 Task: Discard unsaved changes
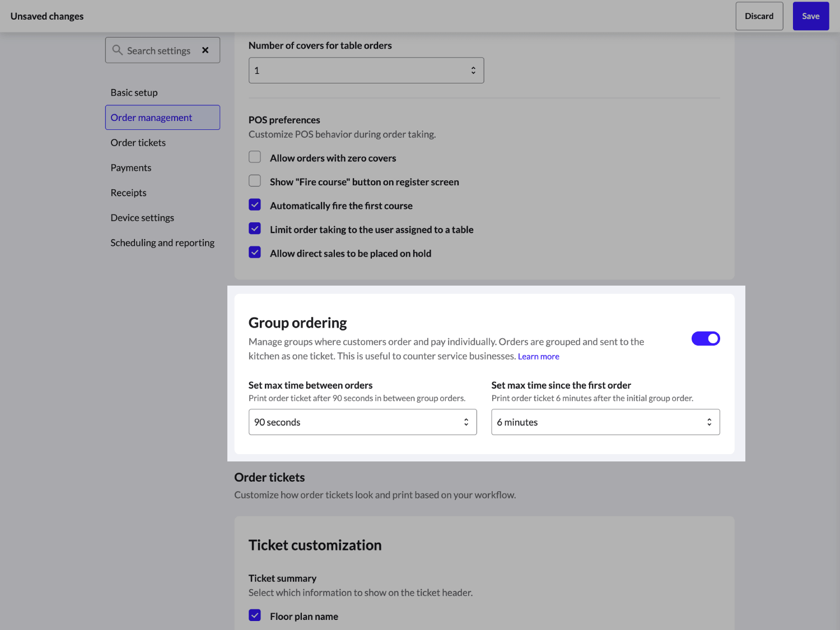click(759, 16)
